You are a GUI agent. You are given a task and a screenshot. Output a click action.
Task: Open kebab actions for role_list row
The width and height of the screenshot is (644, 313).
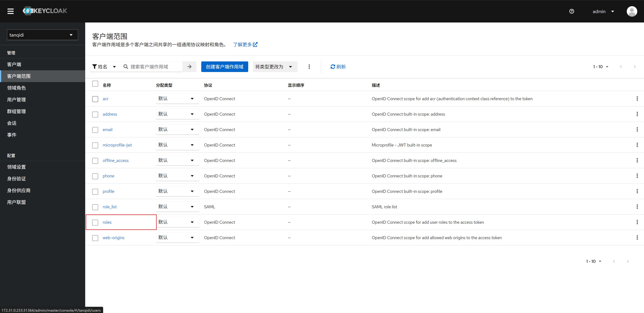[637, 207]
